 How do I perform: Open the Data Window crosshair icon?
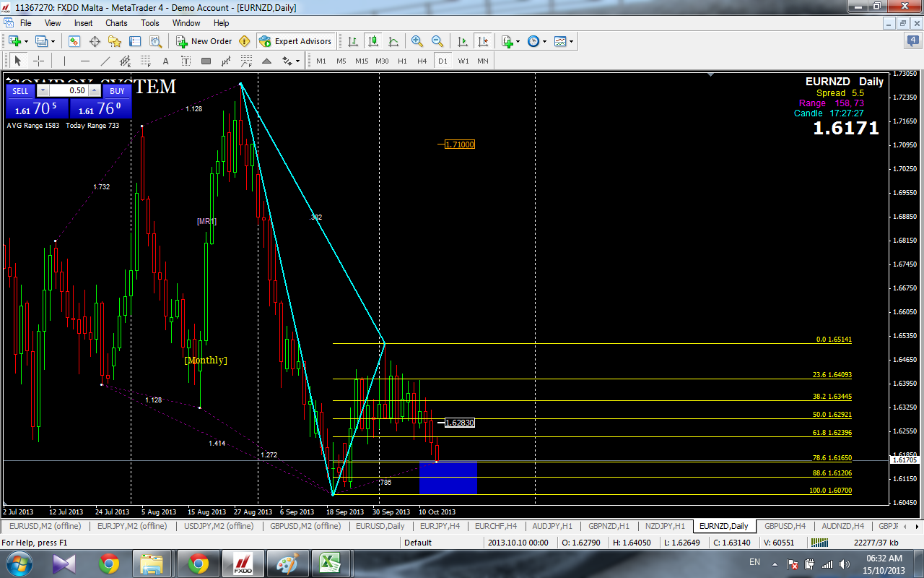[x=95, y=41]
